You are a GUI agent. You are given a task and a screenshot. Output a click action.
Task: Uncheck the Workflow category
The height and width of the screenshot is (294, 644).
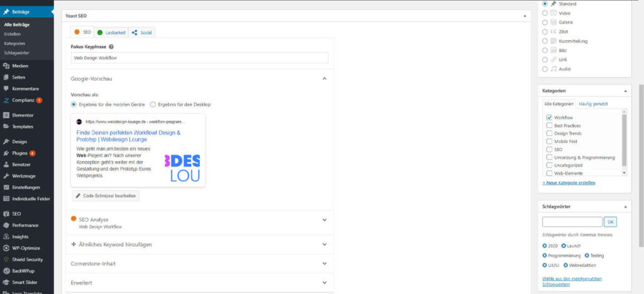549,118
